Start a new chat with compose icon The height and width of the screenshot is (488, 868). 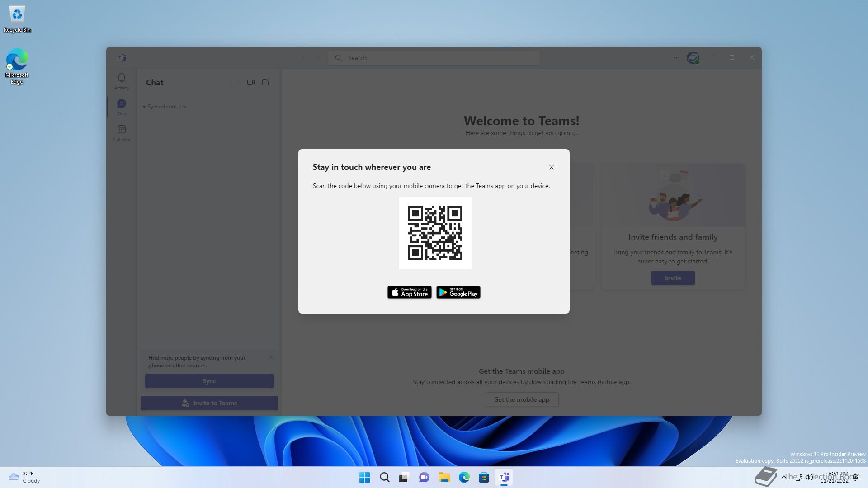click(265, 82)
